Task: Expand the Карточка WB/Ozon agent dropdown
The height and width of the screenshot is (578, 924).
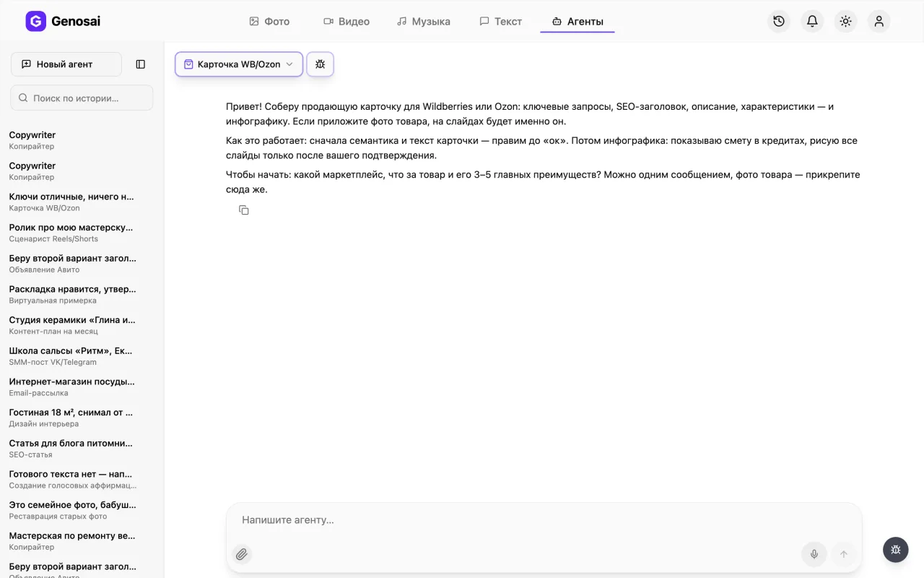Action: (x=239, y=64)
